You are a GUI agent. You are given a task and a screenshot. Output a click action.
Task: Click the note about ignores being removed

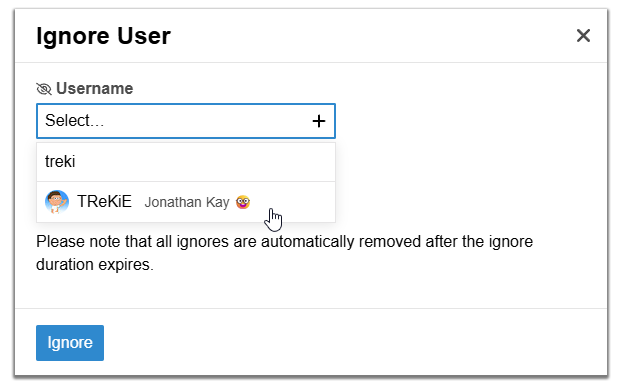[x=284, y=253]
